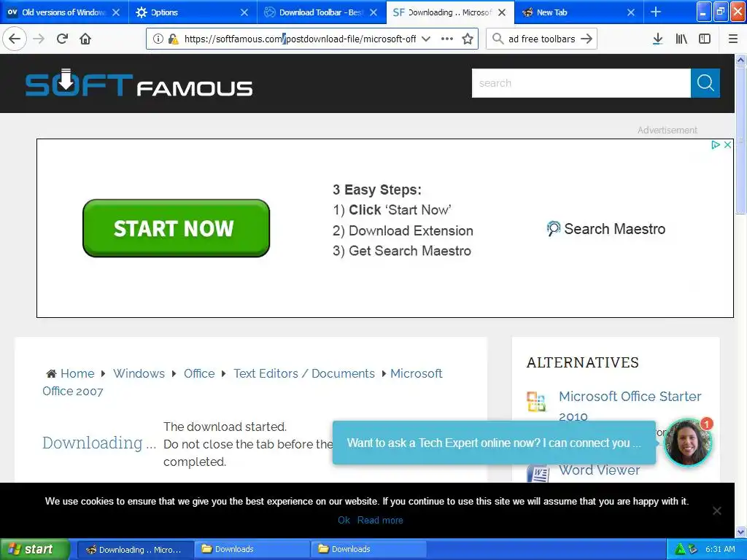Select the second Downloads taskbar button

369,550
